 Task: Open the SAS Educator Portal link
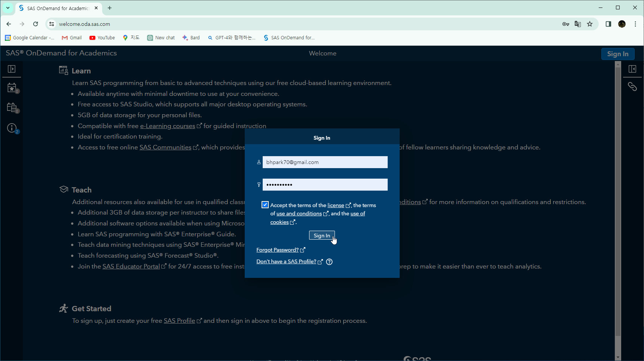coord(131,266)
